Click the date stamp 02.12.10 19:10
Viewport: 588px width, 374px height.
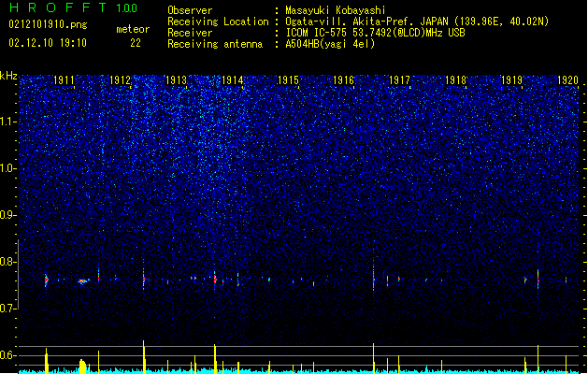(x=48, y=43)
